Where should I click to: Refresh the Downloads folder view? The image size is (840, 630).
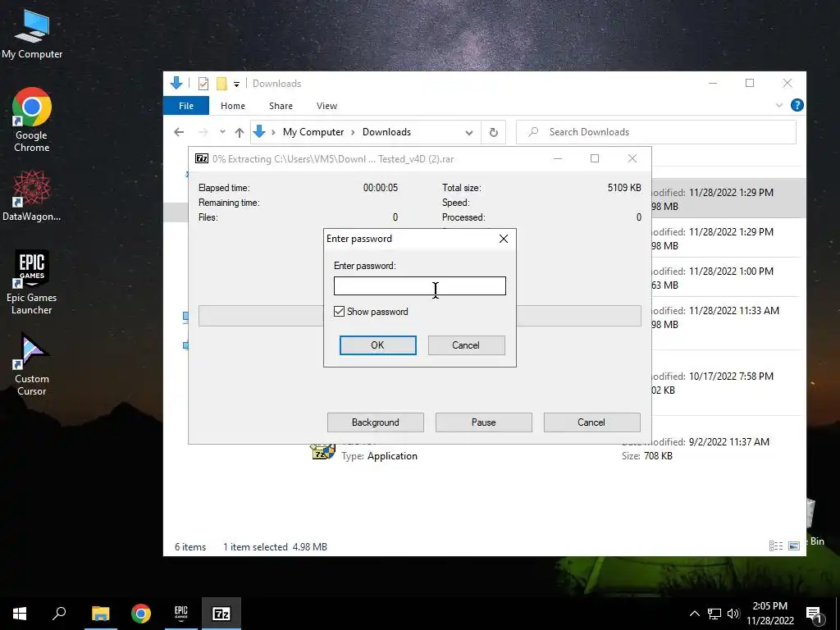pos(493,132)
